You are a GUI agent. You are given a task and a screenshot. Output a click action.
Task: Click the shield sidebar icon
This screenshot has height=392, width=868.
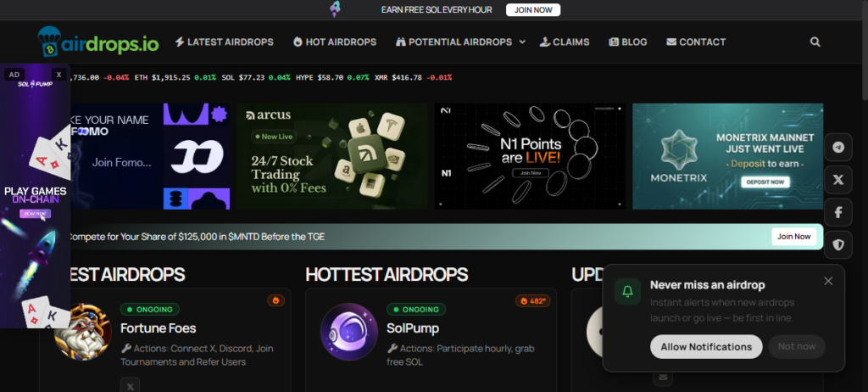tap(838, 245)
